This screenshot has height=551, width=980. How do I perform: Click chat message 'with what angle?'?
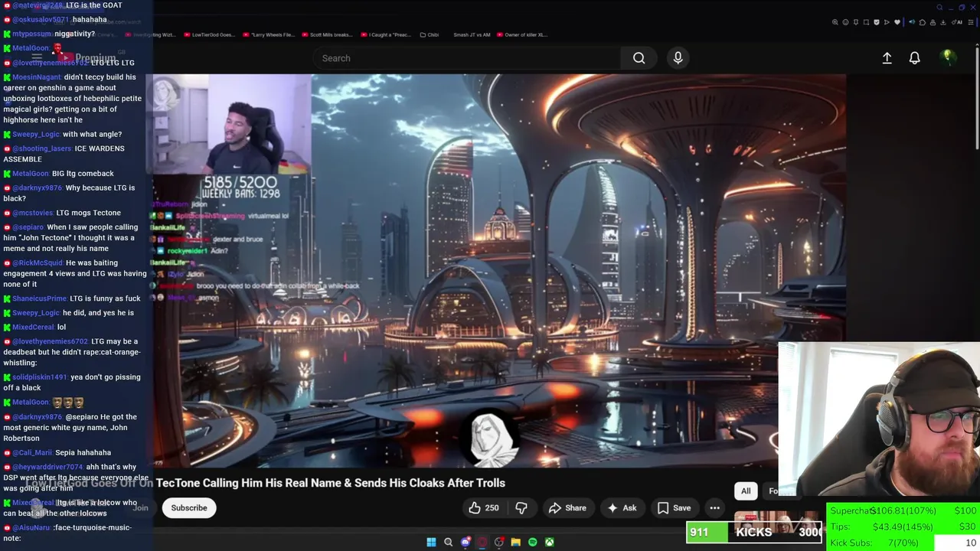click(x=92, y=135)
